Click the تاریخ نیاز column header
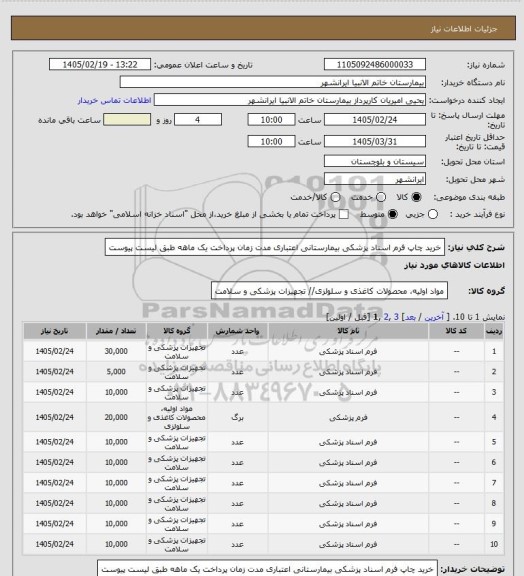Viewport: 524px width, 576px height. click(54, 331)
